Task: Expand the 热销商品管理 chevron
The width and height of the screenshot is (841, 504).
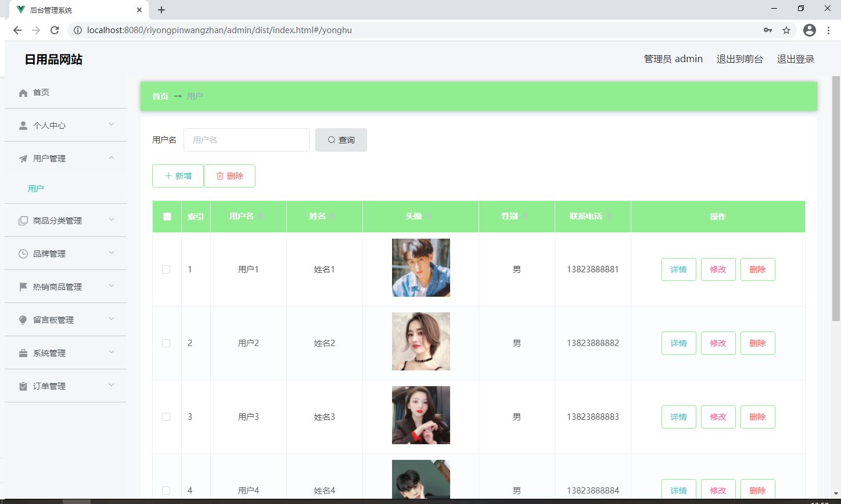Action: click(x=112, y=286)
